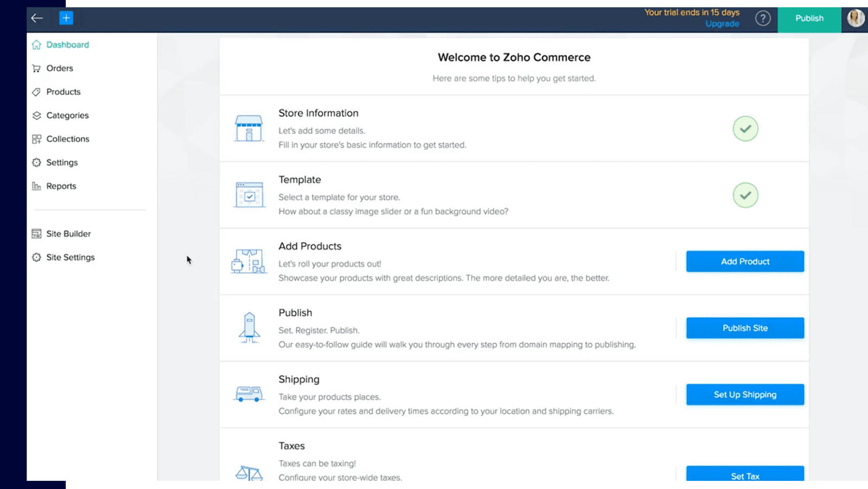Click the Template green checkmark

coord(745,195)
